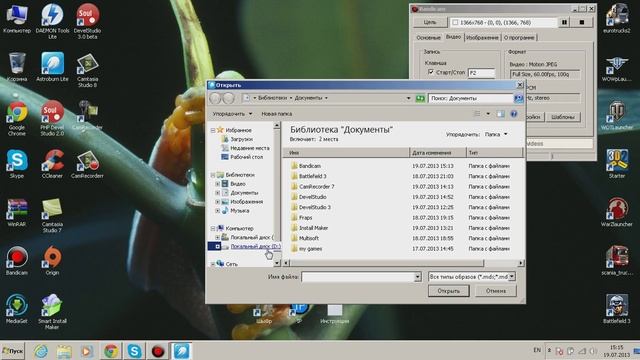Click the green refresh button beside address bar
Image resolution: width=640 pixels, height=360 pixels.
420,98
